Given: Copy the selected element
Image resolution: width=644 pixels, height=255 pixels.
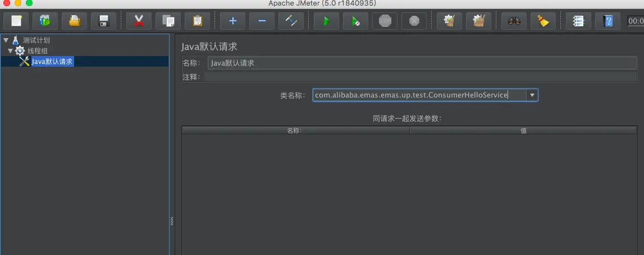Looking at the screenshot, I should click(168, 21).
